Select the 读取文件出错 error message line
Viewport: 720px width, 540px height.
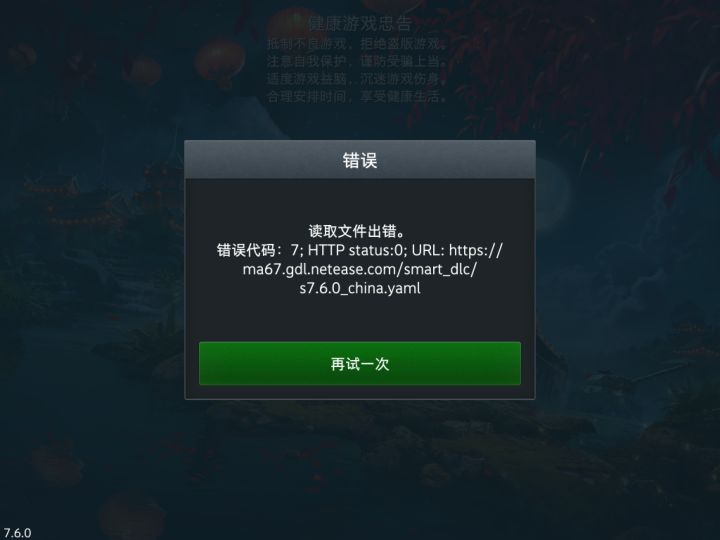356,231
